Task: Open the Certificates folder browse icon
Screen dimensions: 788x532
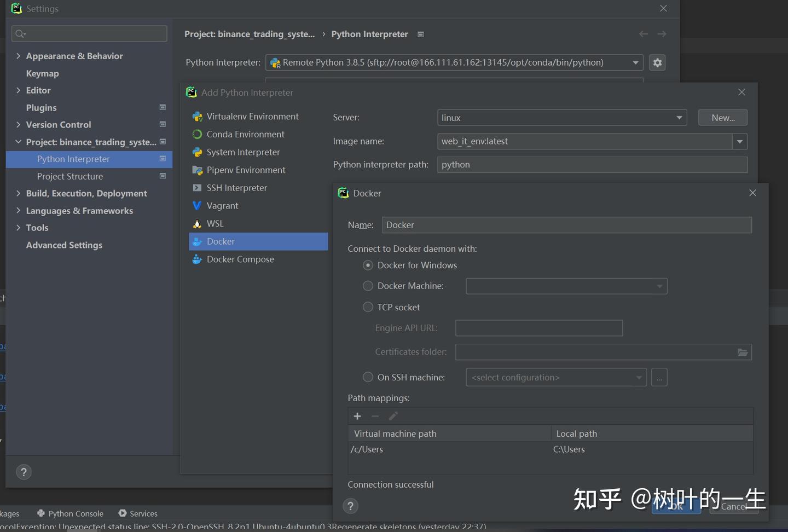Action: [x=743, y=352]
